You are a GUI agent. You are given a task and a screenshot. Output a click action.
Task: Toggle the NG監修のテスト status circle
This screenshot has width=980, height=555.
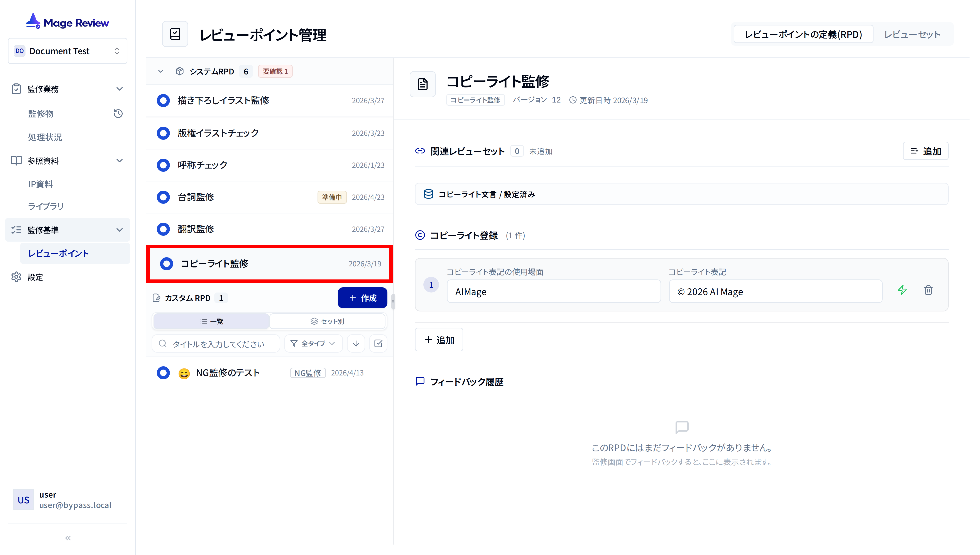[x=163, y=373]
